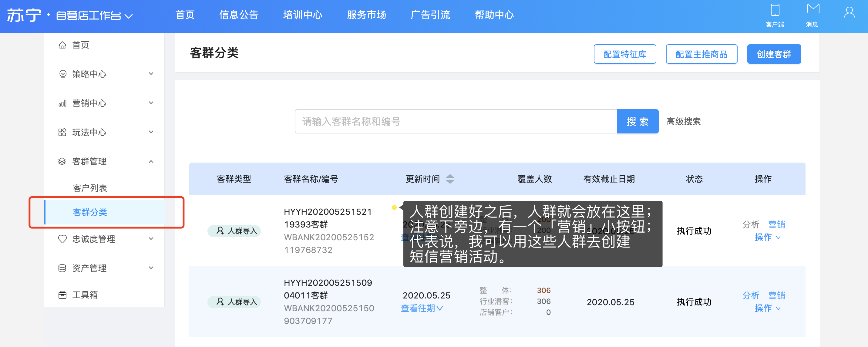Click the 配置特征库 button

click(625, 54)
